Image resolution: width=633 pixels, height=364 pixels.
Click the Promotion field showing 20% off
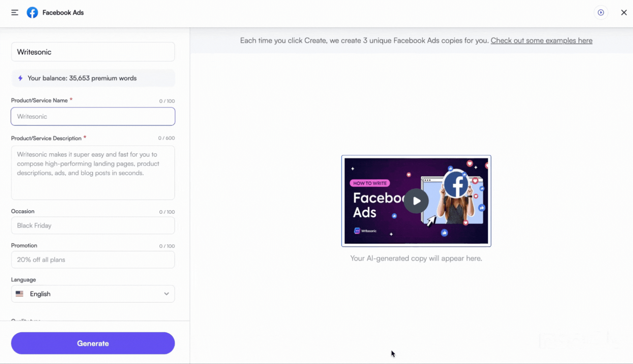click(93, 260)
